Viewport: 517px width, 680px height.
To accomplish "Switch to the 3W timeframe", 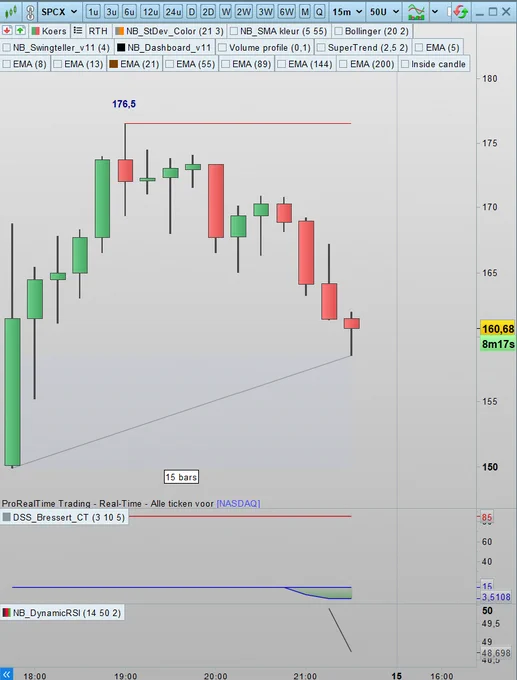I will [265, 12].
